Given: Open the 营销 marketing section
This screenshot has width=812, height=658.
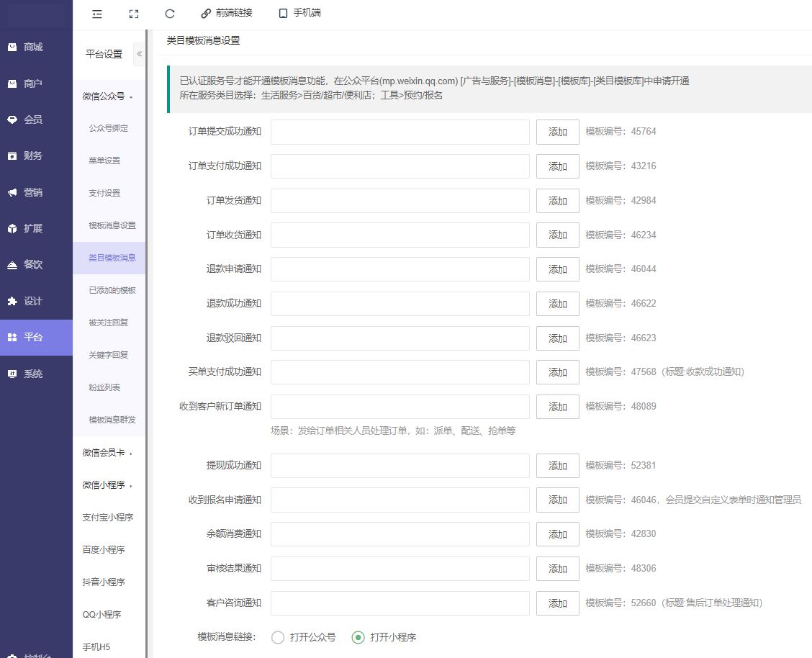Looking at the screenshot, I should 33,192.
